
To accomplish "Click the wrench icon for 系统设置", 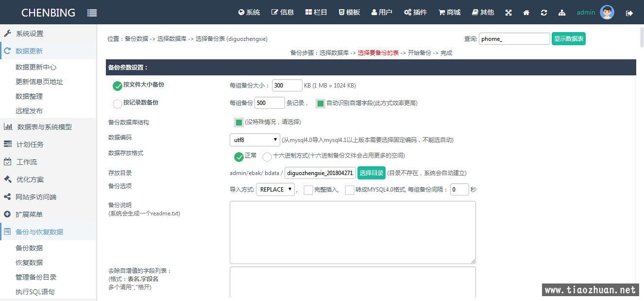I will click(x=7, y=34).
